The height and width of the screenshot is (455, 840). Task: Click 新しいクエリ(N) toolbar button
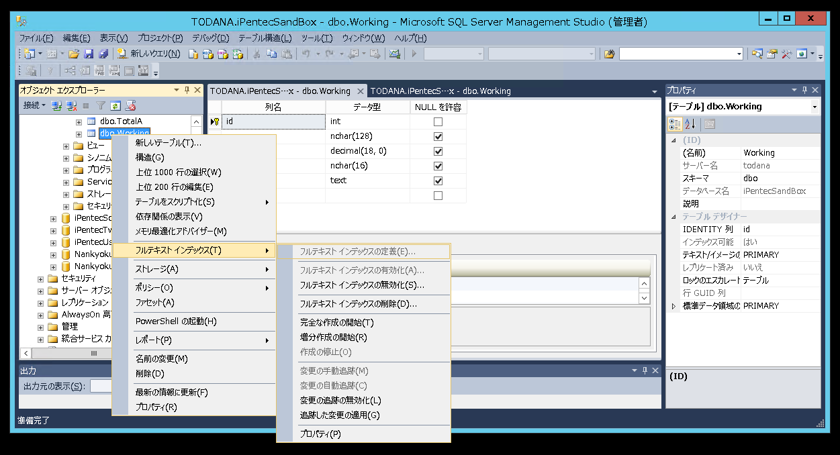149,54
